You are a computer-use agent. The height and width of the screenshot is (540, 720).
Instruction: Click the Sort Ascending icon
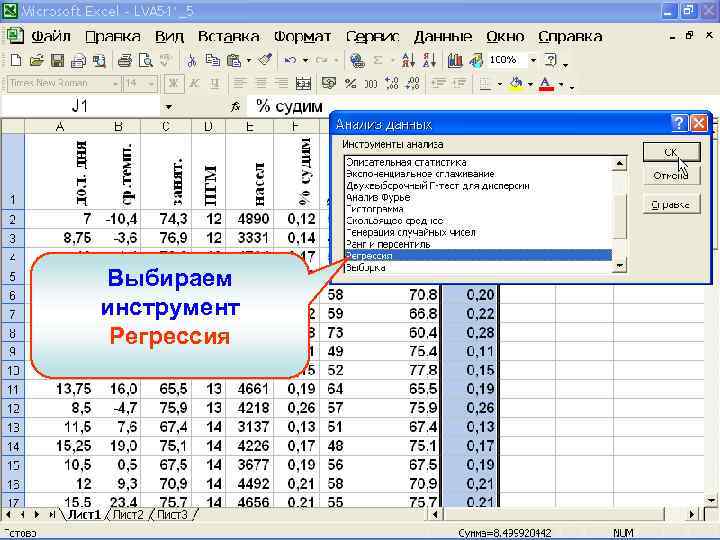tap(408, 60)
